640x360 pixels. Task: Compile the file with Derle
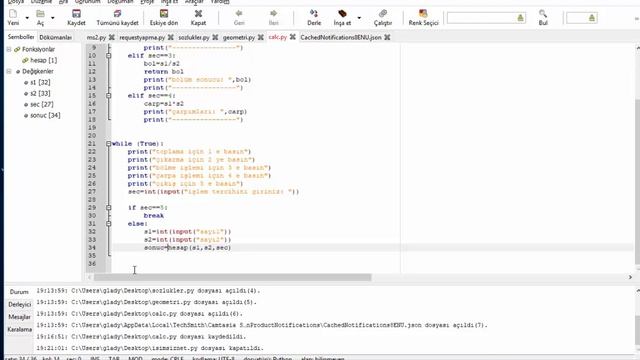(314, 14)
